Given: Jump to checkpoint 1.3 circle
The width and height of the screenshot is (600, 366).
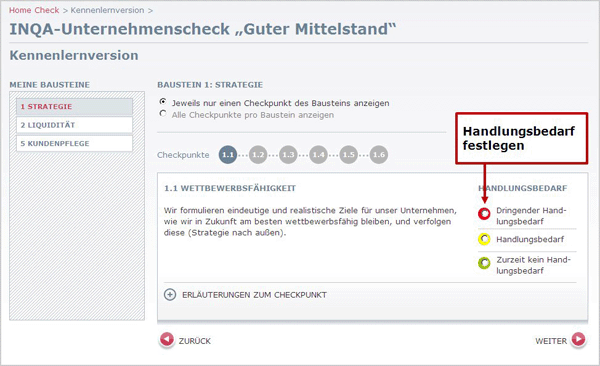Looking at the screenshot, I should (x=288, y=155).
